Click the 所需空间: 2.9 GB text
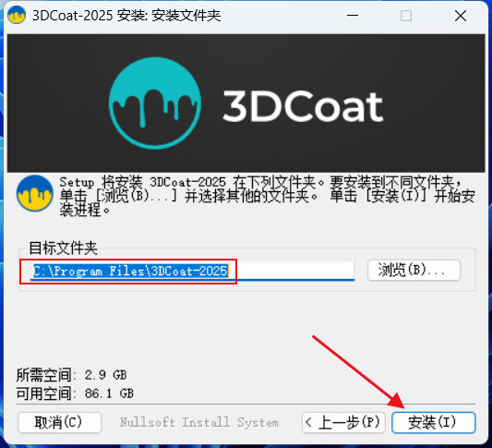 pos(72,375)
